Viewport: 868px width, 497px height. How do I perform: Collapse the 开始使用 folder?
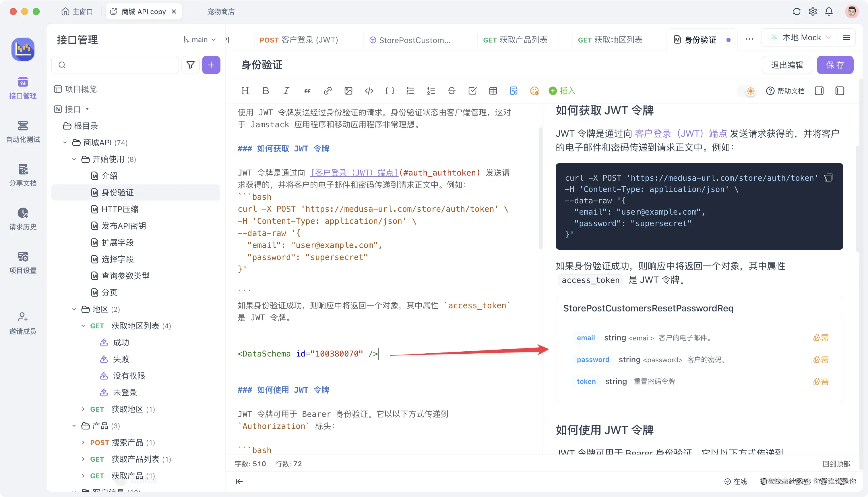click(x=74, y=159)
